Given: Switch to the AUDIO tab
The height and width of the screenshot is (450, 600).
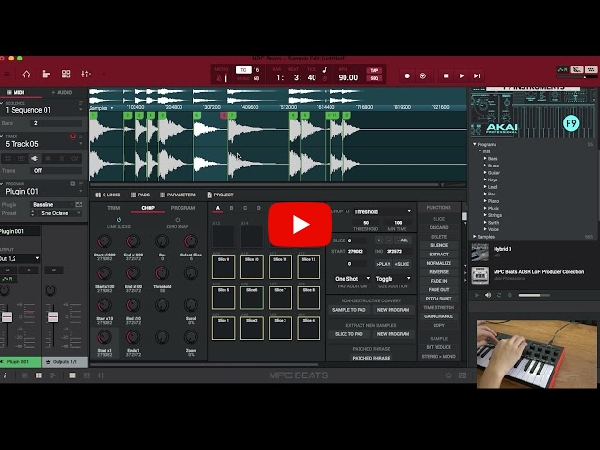Looking at the screenshot, I should [x=62, y=92].
